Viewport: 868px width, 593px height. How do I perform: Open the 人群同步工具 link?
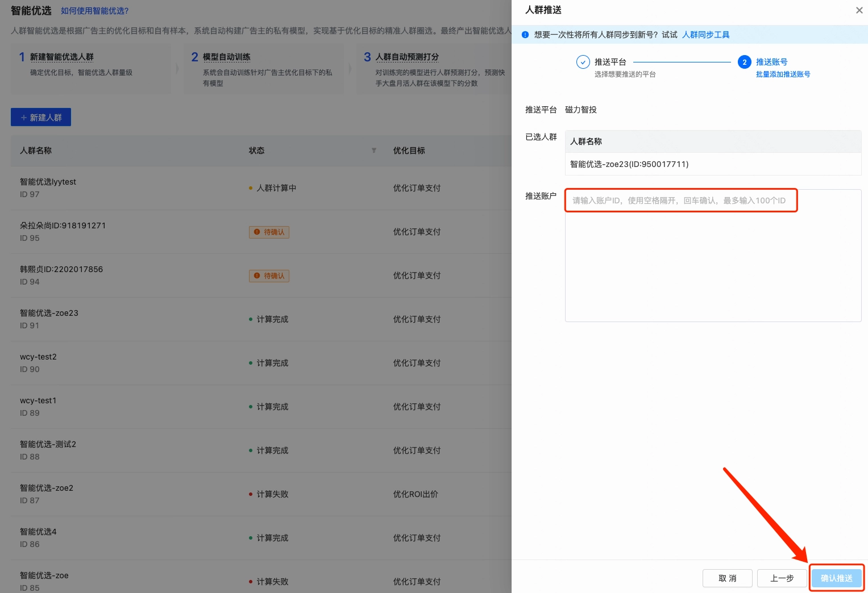(x=705, y=35)
